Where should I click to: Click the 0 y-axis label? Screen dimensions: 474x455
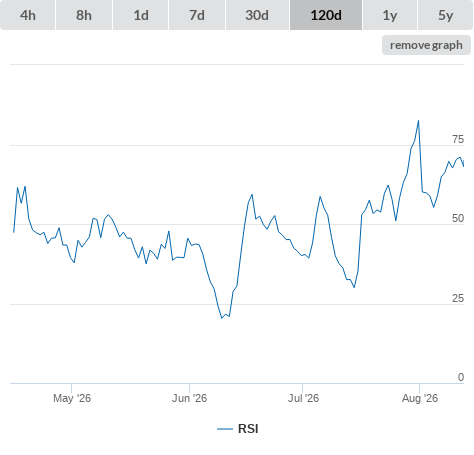[461, 377]
